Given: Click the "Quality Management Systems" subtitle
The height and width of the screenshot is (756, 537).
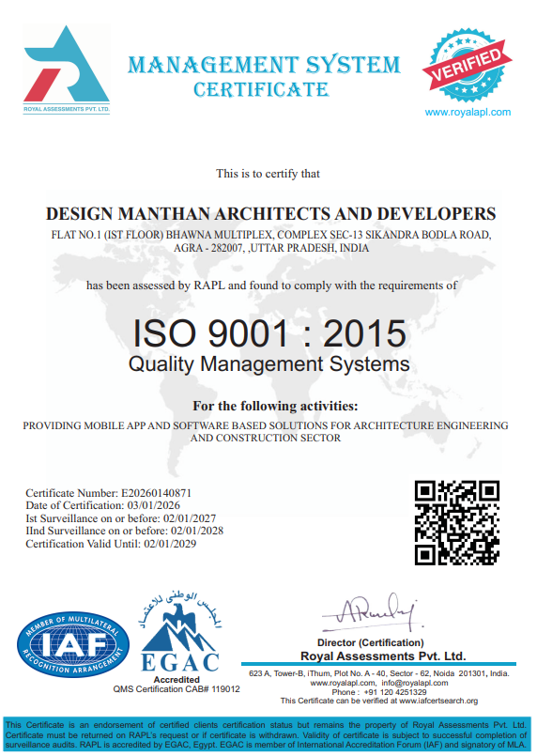Looking at the screenshot, I should (x=269, y=364).
